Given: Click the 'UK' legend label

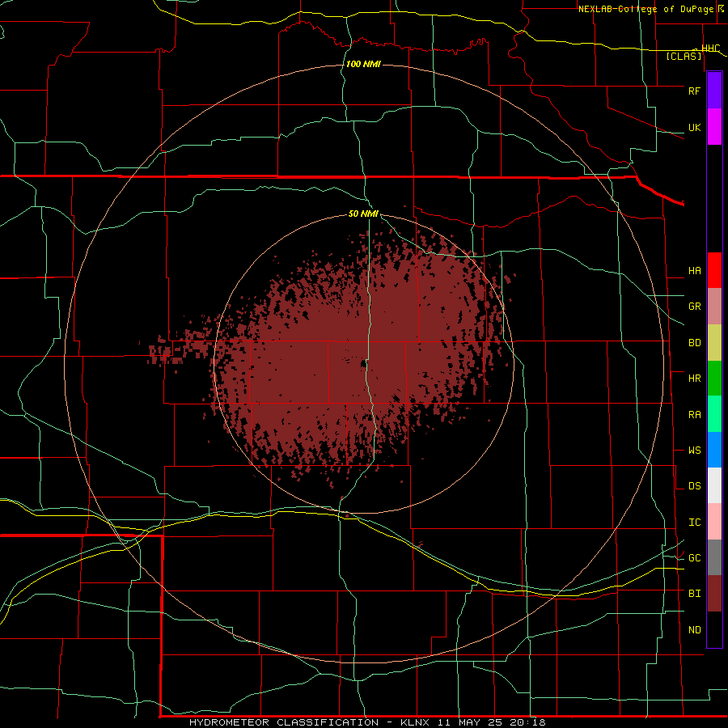Looking at the screenshot, I should coord(694,127).
